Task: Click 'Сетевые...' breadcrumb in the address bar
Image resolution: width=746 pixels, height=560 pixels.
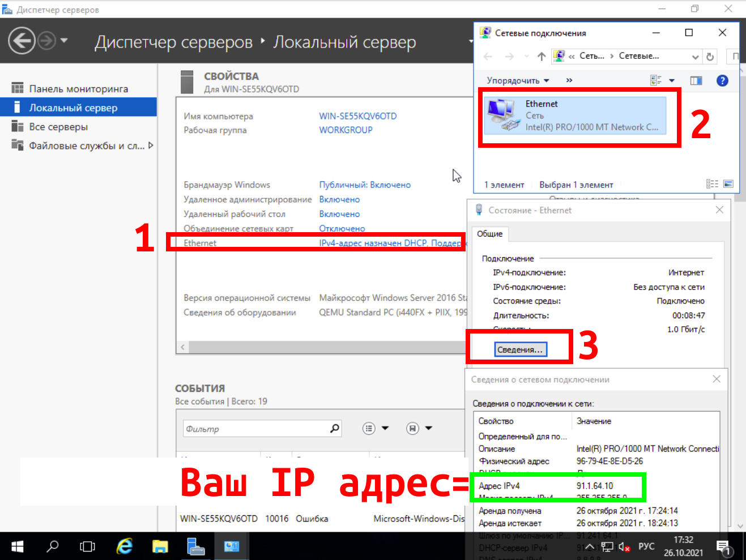Action: 639,56
